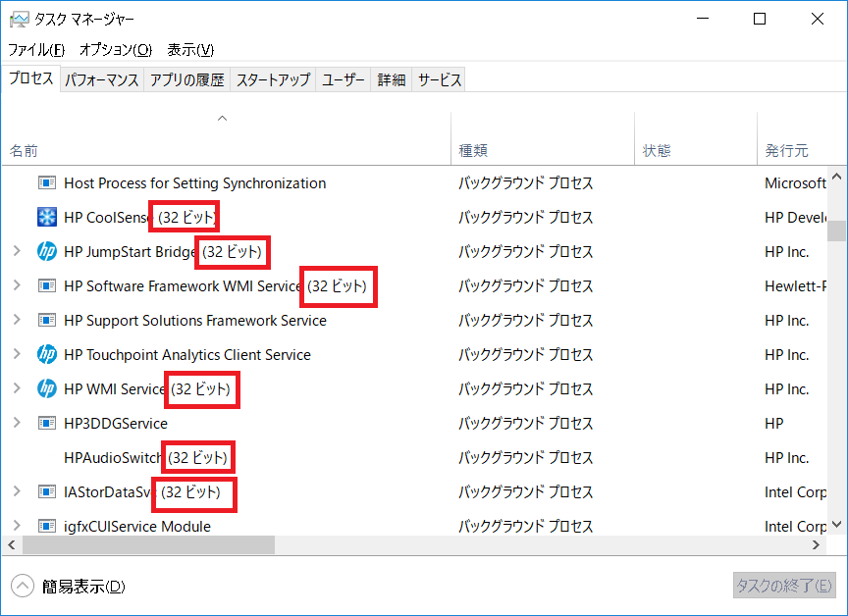Expand the HP WMI Service group
The image size is (848, 616).
click(x=17, y=388)
